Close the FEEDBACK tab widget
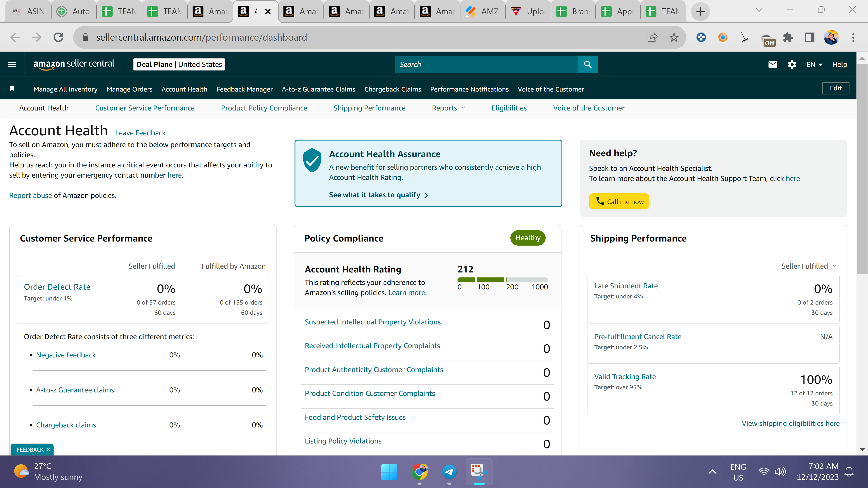 [48, 450]
